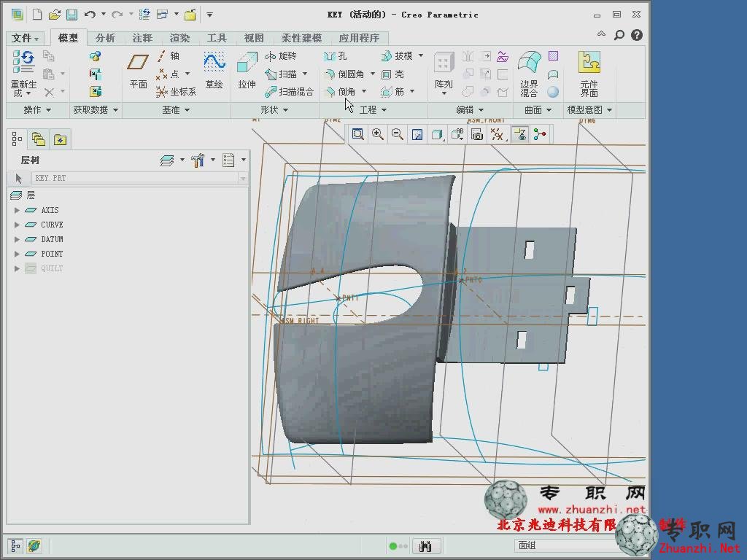
Task: Select the Chamfer (倒角) tool
Action: point(340,91)
